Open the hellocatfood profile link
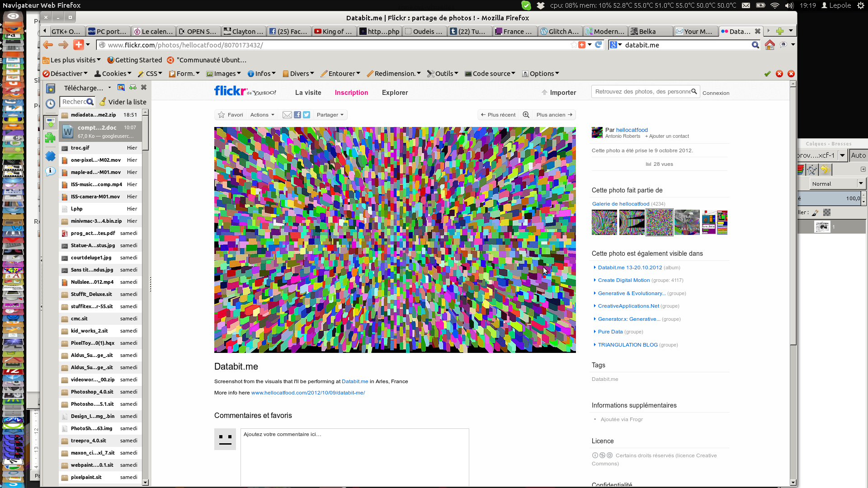This screenshot has height=488, width=868. [632, 130]
